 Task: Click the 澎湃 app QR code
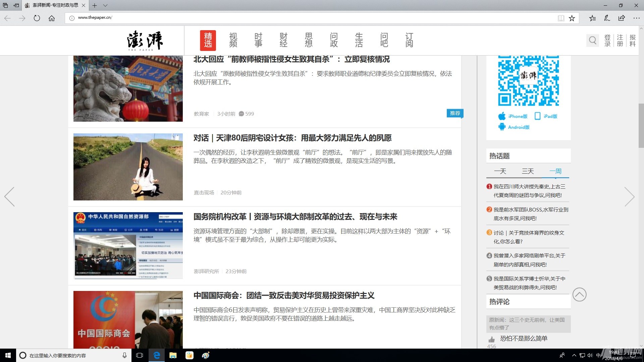(529, 81)
